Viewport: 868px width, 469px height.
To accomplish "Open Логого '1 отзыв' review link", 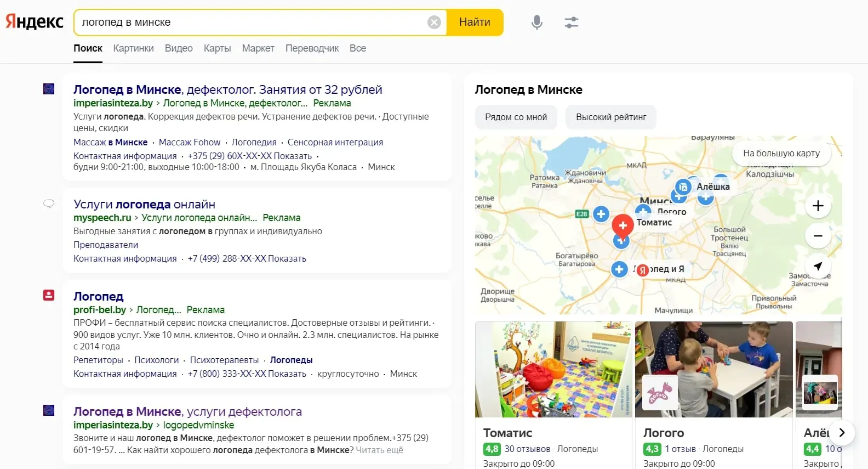I will [680, 449].
